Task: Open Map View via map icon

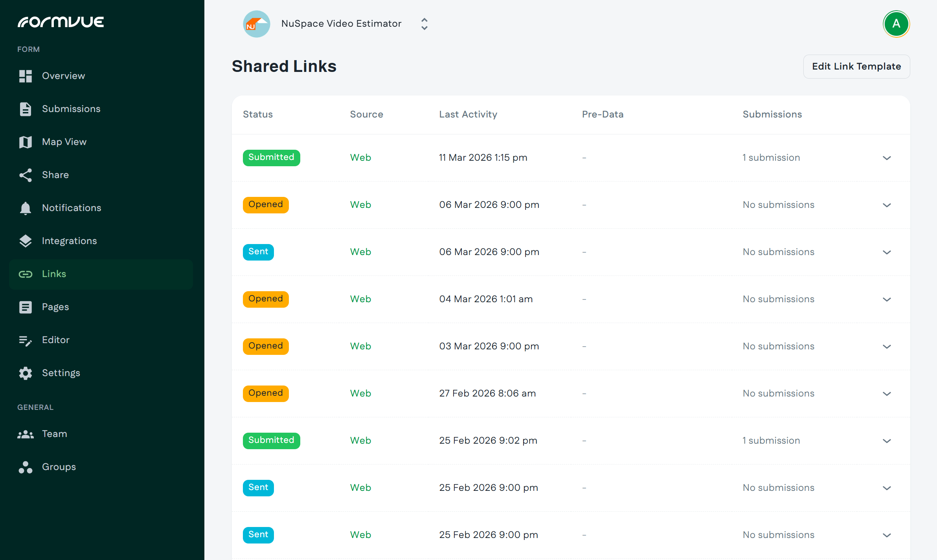Action: (26, 142)
